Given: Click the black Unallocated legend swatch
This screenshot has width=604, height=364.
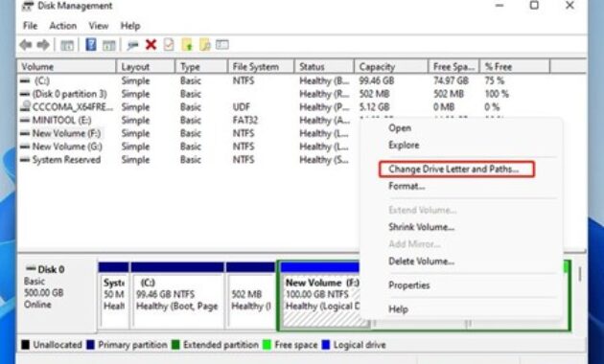Looking at the screenshot, I should (x=26, y=345).
